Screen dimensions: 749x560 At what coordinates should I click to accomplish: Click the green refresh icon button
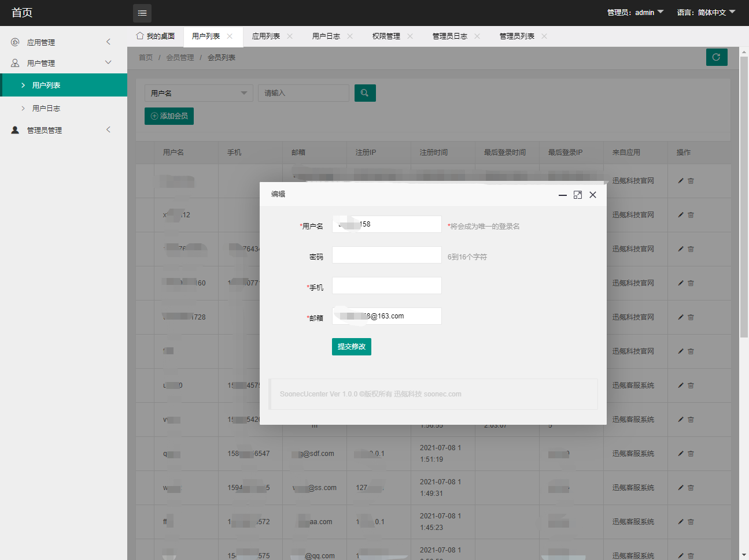point(717,57)
